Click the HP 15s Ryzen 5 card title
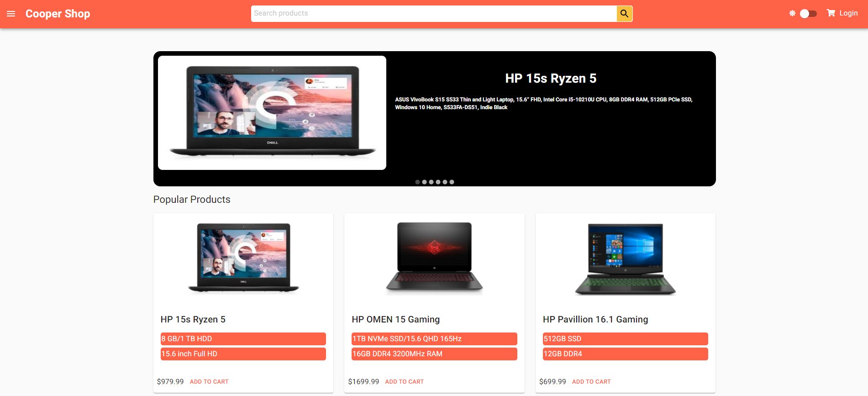This screenshot has height=396, width=868. click(x=193, y=319)
